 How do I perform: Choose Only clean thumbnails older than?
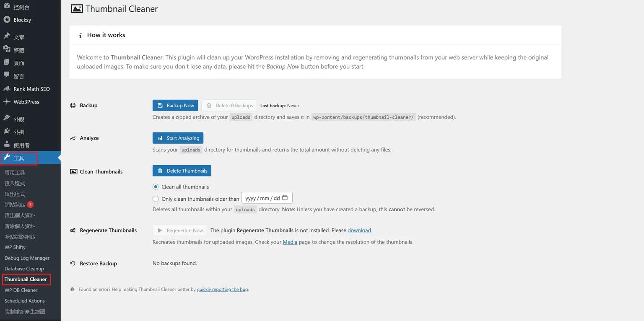coord(156,199)
